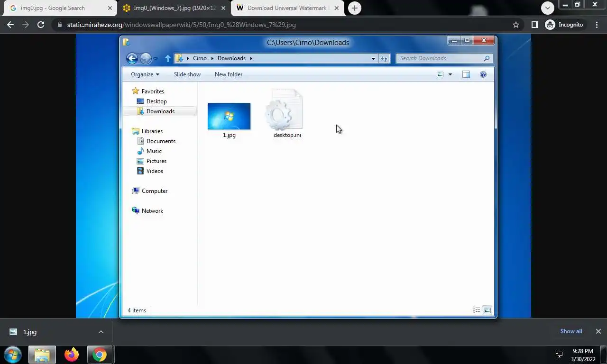Image resolution: width=607 pixels, height=364 pixels.
Task: Open Chrome side panel icon
Action: 534,25
